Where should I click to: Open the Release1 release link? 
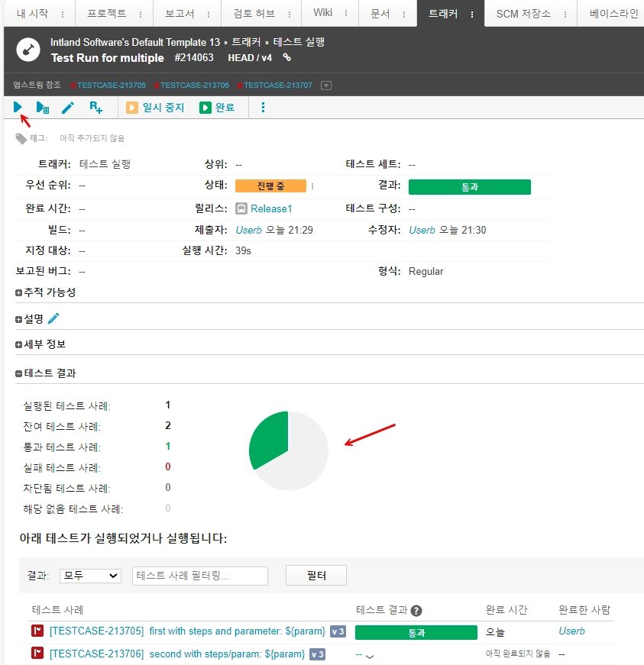[271, 208]
